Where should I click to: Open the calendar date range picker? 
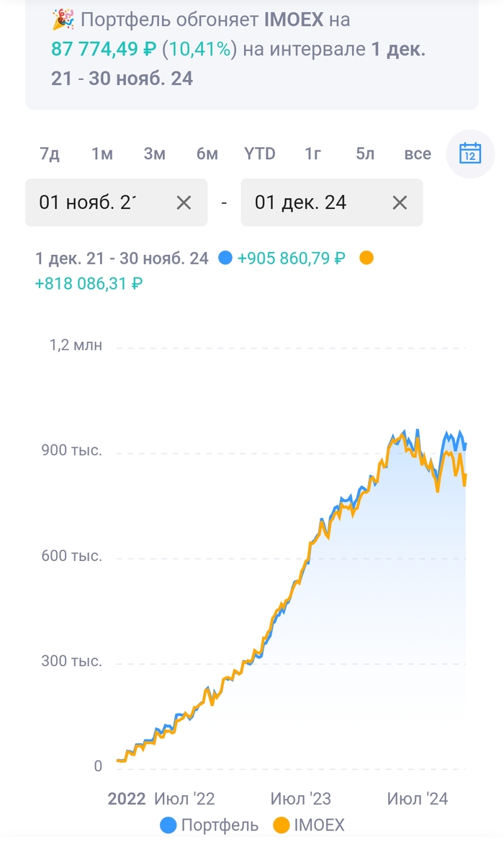point(470,153)
